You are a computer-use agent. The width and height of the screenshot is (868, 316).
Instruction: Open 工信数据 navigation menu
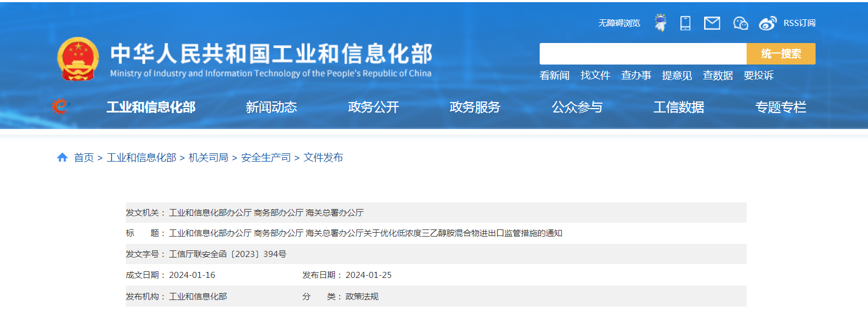[679, 107]
